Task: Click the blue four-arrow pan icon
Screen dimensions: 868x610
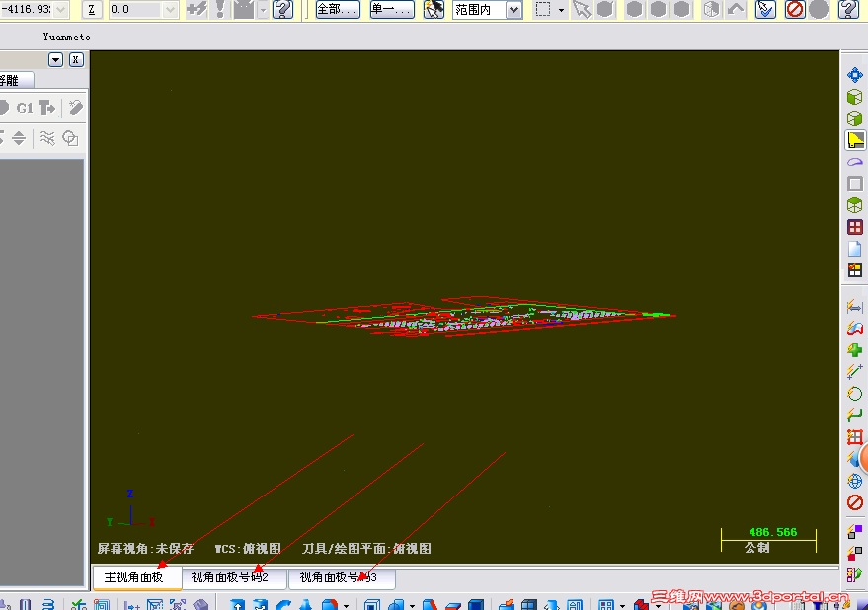Action: pyautogui.click(x=855, y=75)
